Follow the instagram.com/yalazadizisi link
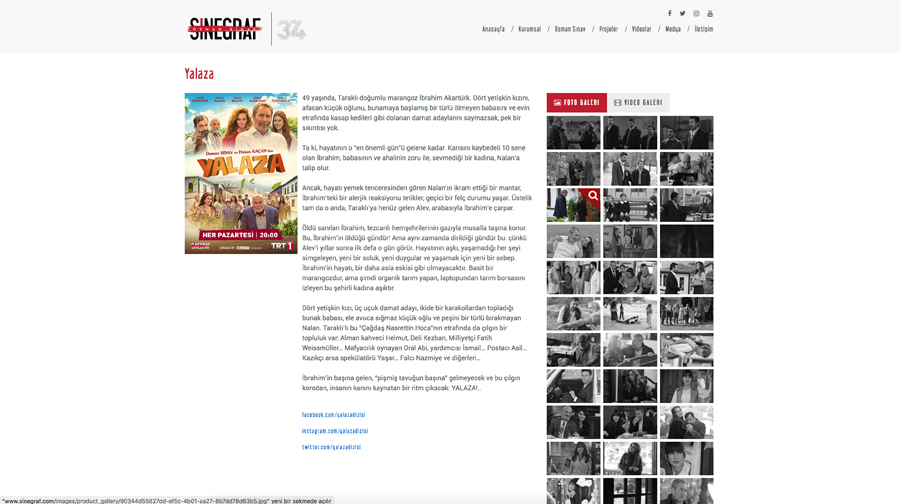This screenshot has height=504, width=900. (x=335, y=431)
